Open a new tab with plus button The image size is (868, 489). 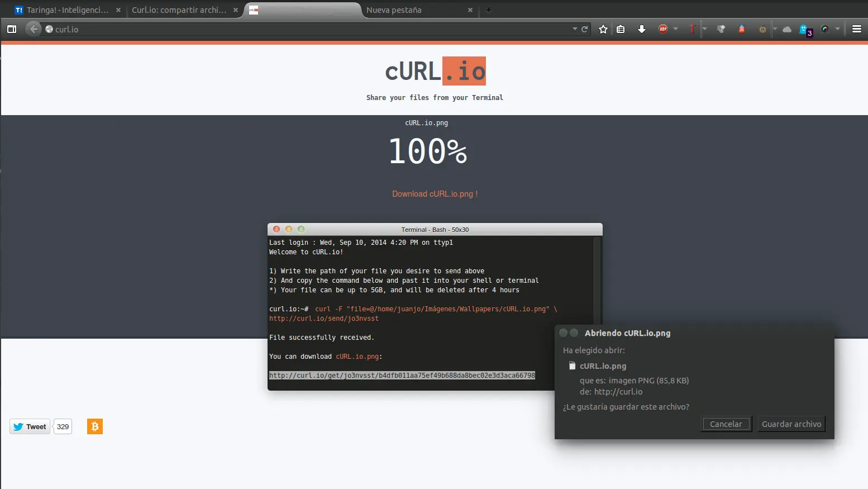pos(489,10)
